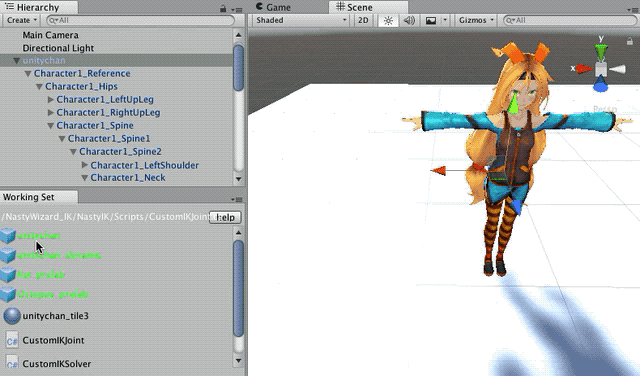
Task: Grab the red X move handle arrow
Action: (439, 171)
